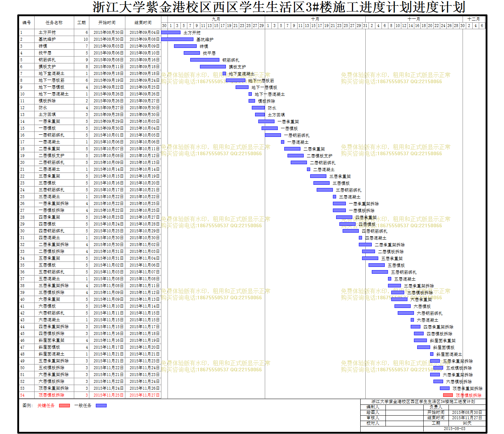Select the 地下室混凝土 task name cell
504x434 pixels.
point(54,73)
